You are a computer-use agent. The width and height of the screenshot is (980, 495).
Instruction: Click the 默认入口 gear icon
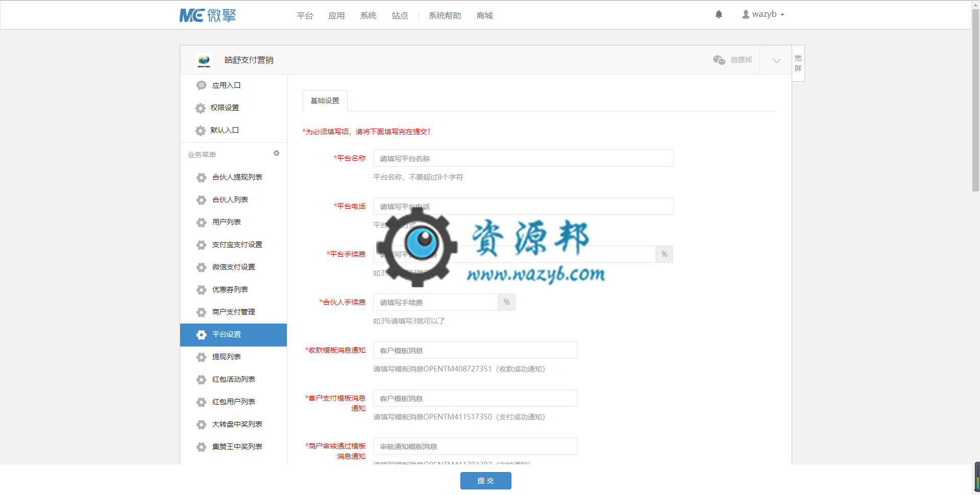(x=201, y=130)
